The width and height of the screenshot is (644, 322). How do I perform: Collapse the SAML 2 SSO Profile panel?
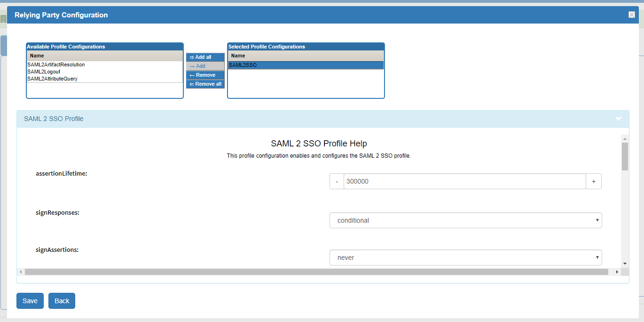pos(618,119)
